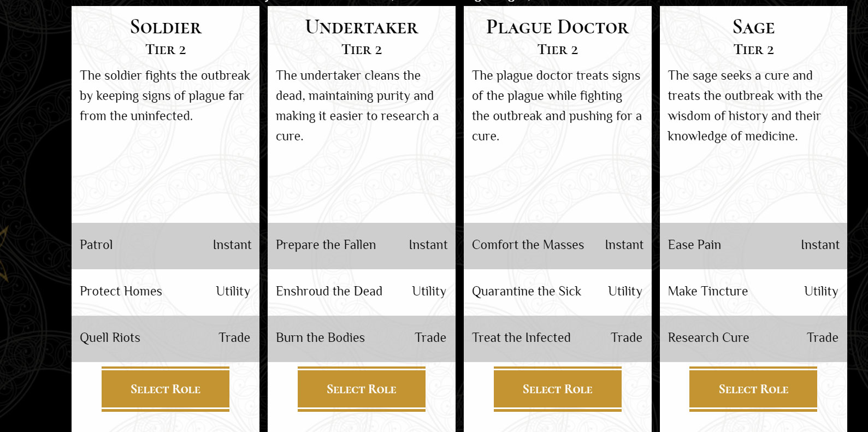Viewport: 868px width, 432px height.
Task: Select the Soldier role
Action: click(x=166, y=389)
